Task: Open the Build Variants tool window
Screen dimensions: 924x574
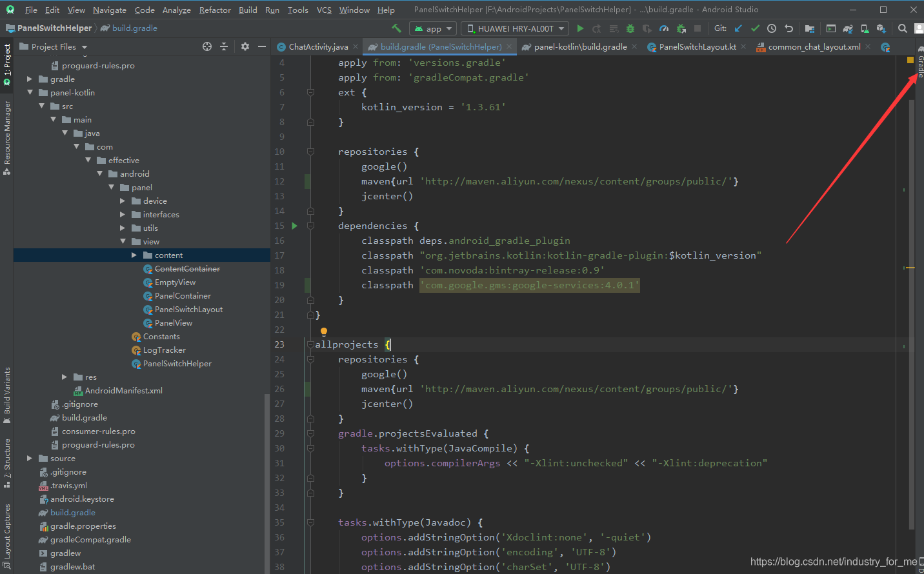Action: [x=7, y=395]
